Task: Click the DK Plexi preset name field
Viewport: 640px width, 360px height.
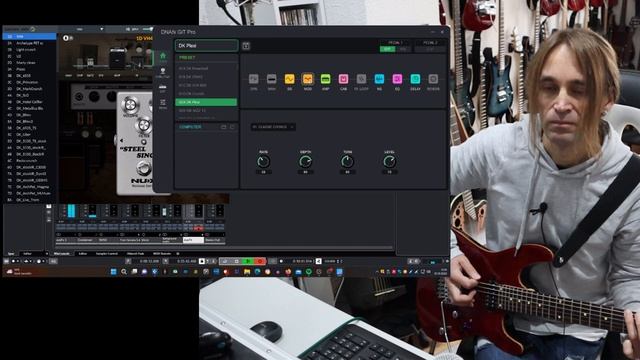Action: point(207,46)
